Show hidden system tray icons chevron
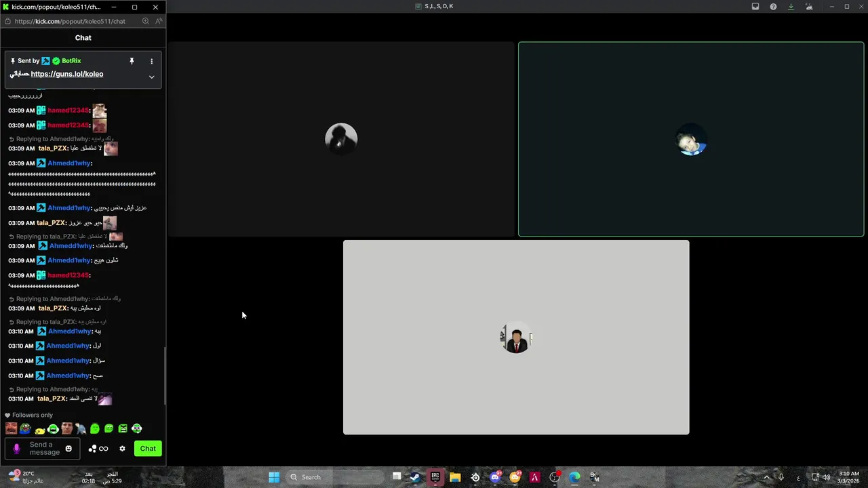 point(767,477)
